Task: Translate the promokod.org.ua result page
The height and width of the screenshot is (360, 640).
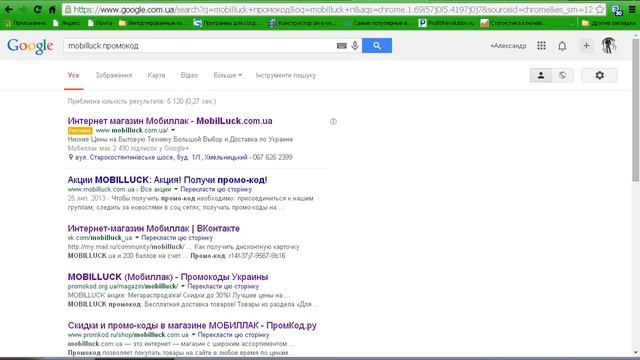Action: click(x=223, y=286)
